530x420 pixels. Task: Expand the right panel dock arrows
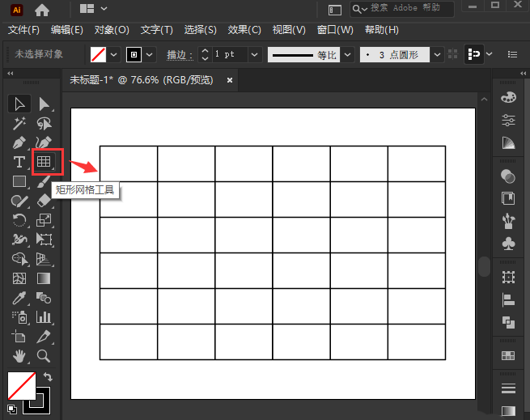click(524, 74)
